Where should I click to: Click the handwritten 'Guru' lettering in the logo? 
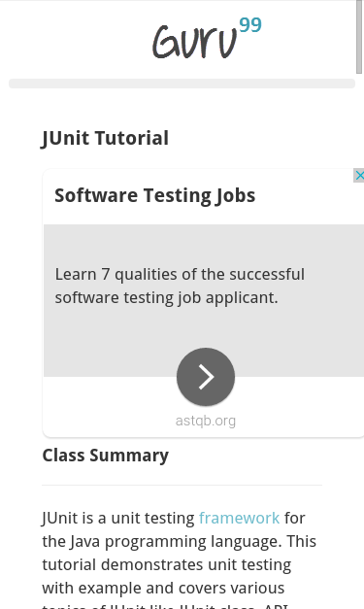point(194,42)
